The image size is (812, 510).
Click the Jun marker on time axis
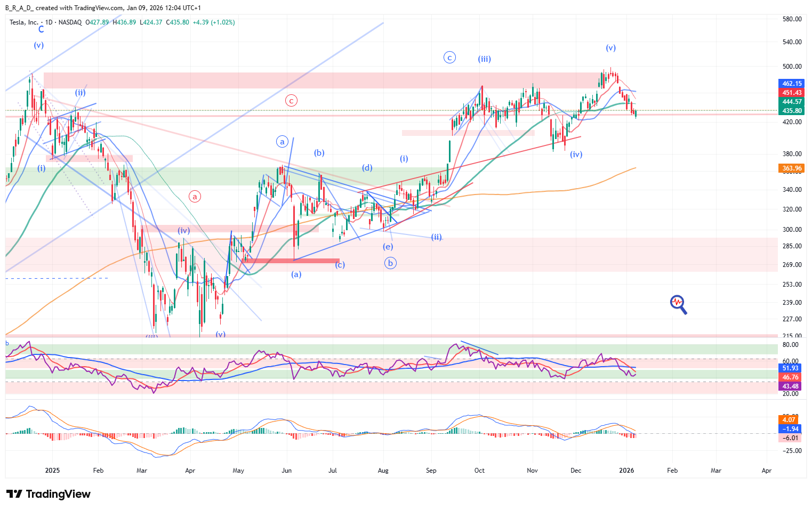tap(287, 471)
